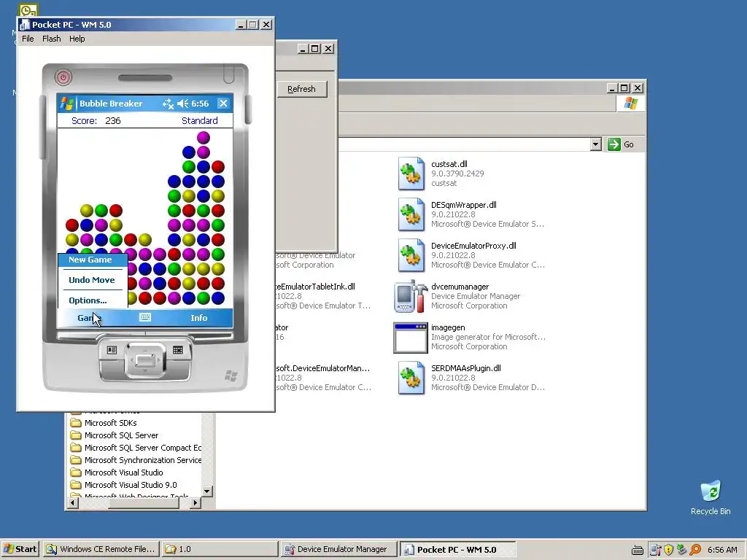Tap the Game softkey in Bubble Breaker
Screen dimensions: 747x560
pyautogui.click(x=88, y=318)
